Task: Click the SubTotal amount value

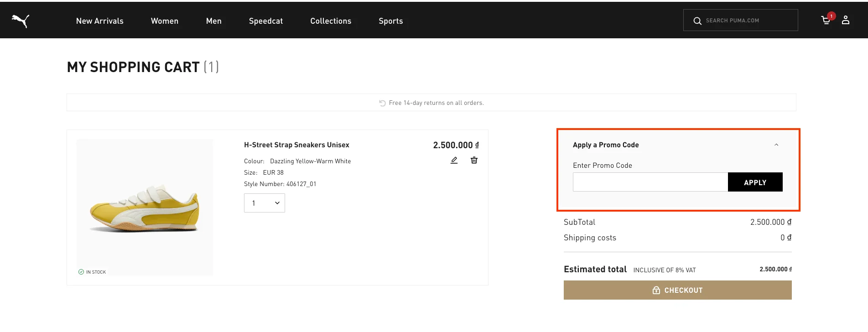Action: pos(771,222)
